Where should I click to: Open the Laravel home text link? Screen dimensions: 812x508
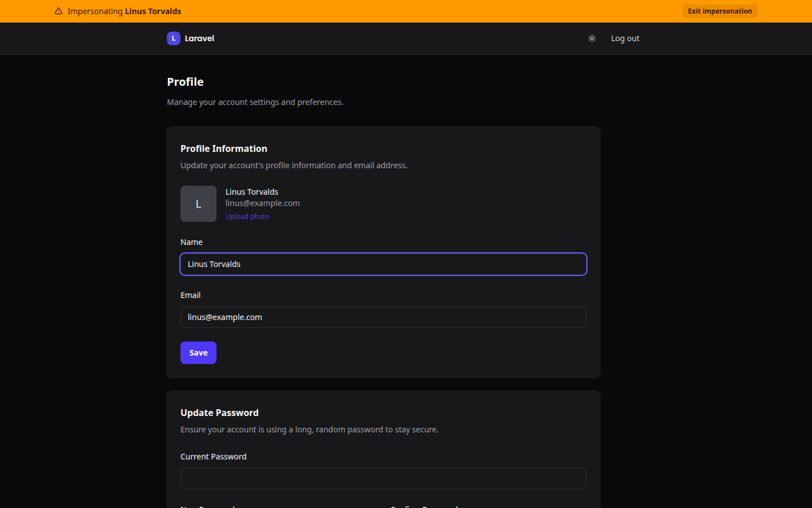tap(200, 38)
